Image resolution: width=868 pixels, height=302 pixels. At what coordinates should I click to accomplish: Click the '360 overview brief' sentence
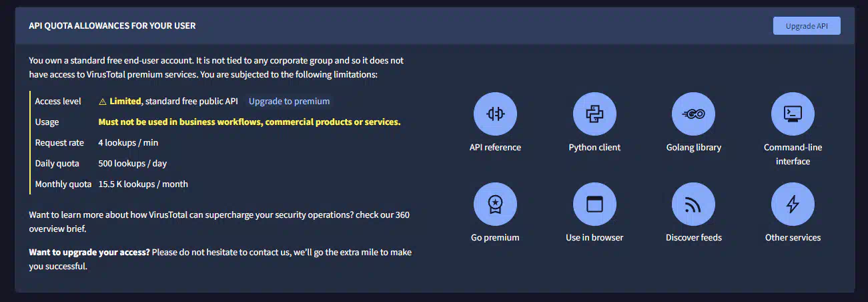coord(220,222)
